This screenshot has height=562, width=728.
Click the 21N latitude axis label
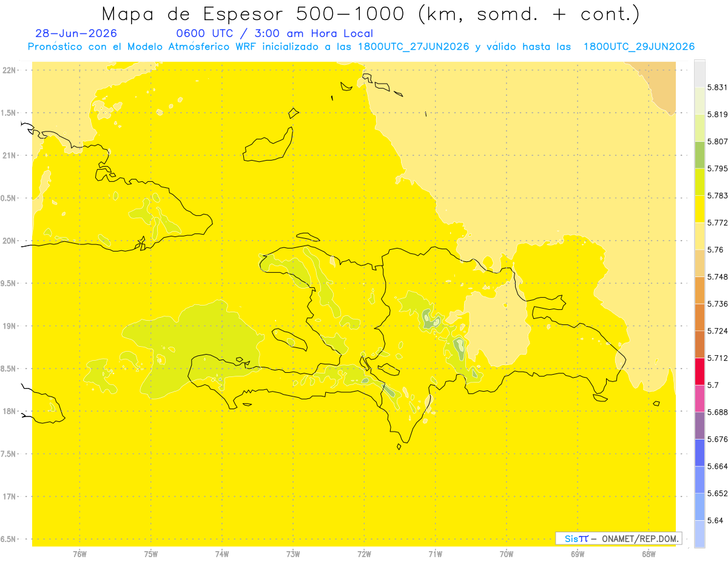point(9,155)
